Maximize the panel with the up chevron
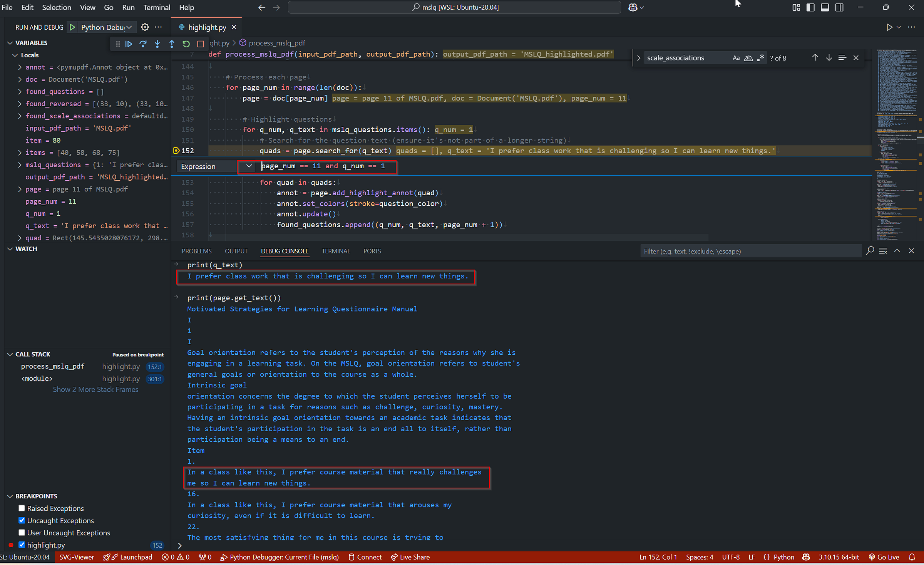This screenshot has width=924, height=565. (897, 251)
